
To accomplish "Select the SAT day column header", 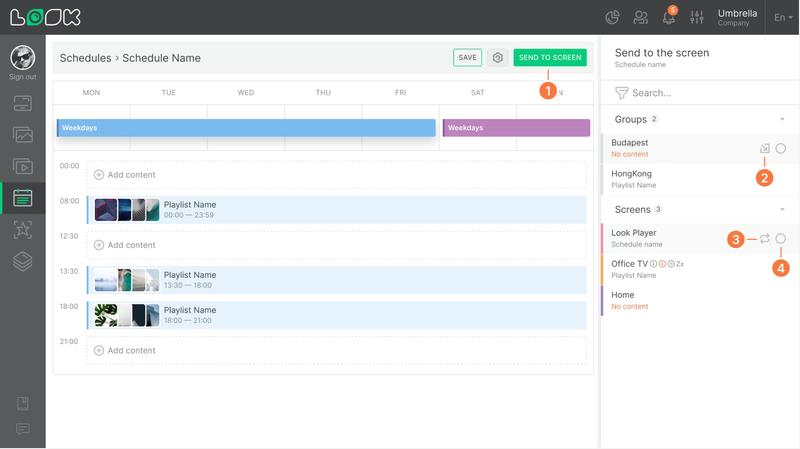I will pos(478,92).
